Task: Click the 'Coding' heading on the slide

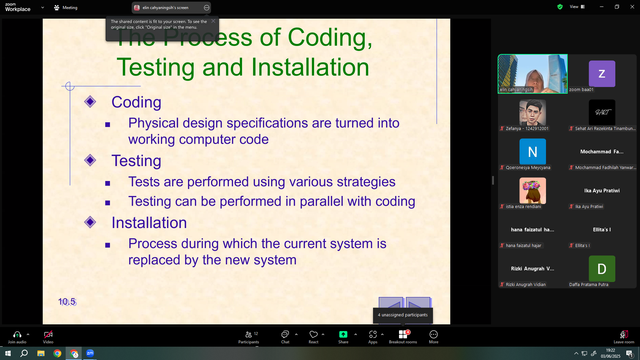Action: [136, 102]
